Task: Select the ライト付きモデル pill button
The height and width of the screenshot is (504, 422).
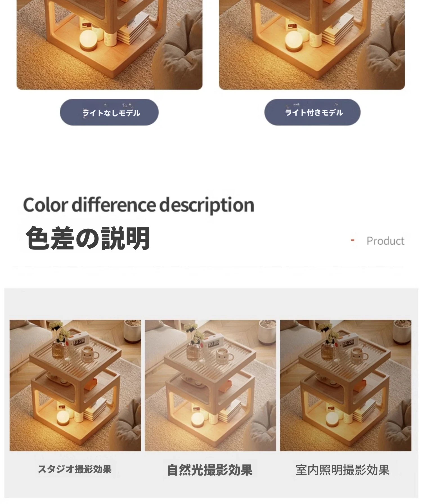Action: 312,112
